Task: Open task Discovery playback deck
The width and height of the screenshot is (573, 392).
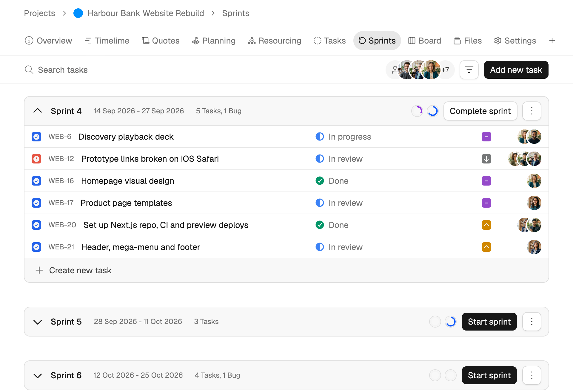Action: pos(126,137)
